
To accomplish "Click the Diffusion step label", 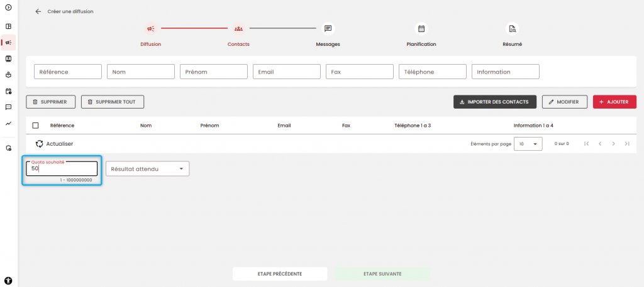I will pyautogui.click(x=151, y=45).
